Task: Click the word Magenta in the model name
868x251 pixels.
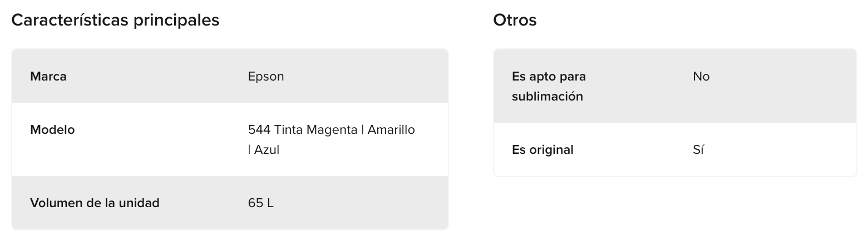Action: tap(332, 130)
